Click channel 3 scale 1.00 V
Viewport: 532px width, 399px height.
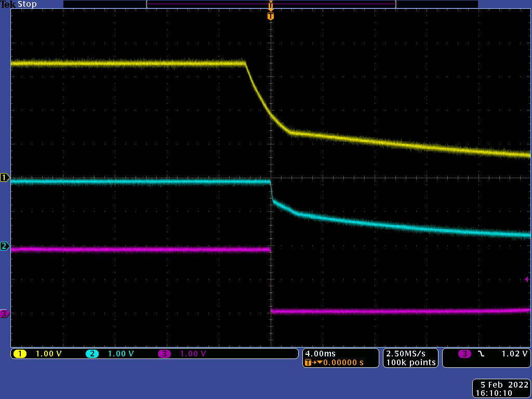click(x=193, y=354)
